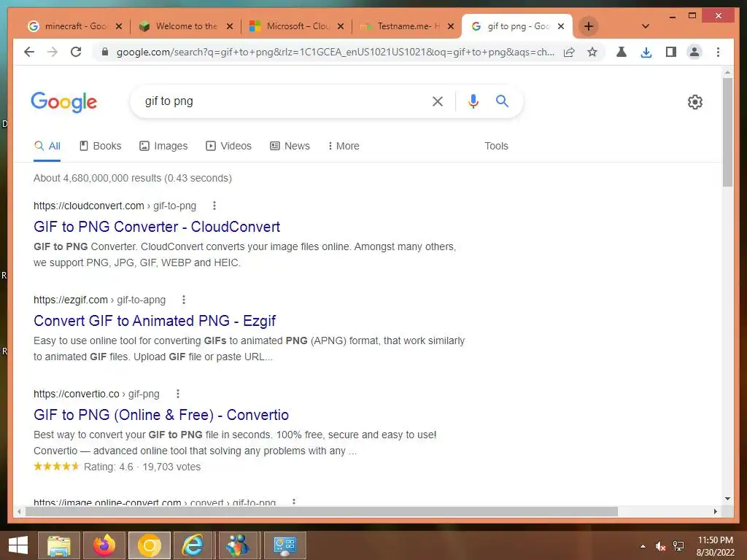This screenshot has height=560, width=747.
Task: Toggle the side panel
Action: point(671,52)
